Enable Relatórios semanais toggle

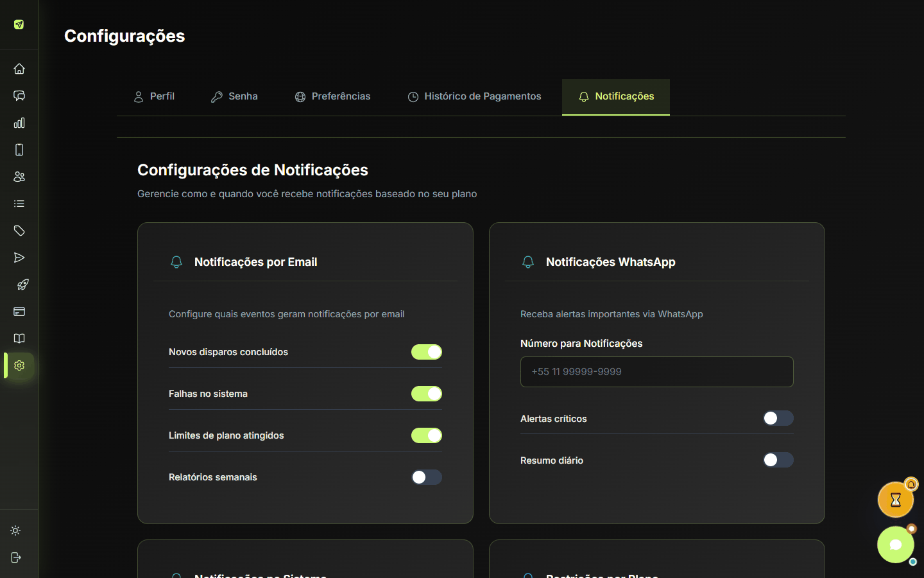click(x=427, y=477)
